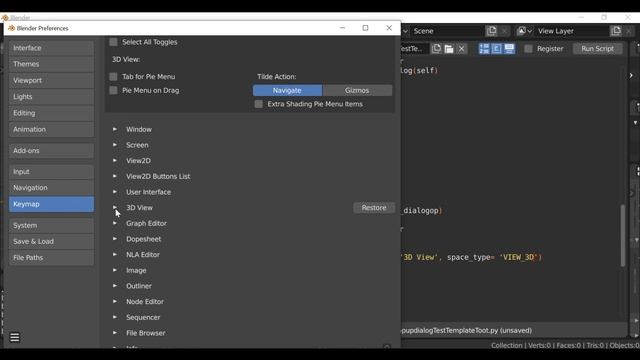Open the preferences hamburger menu
Screen dimensions: 640x360
15,338
